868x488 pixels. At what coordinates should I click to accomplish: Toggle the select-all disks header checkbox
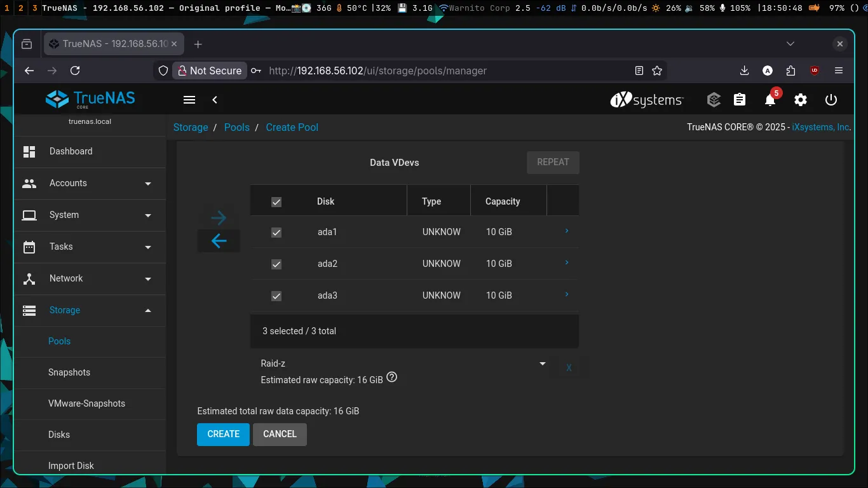[x=276, y=202]
